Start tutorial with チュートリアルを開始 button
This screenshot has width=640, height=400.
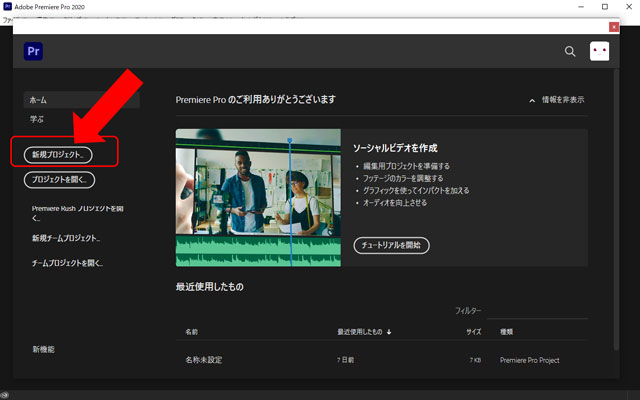(391, 245)
